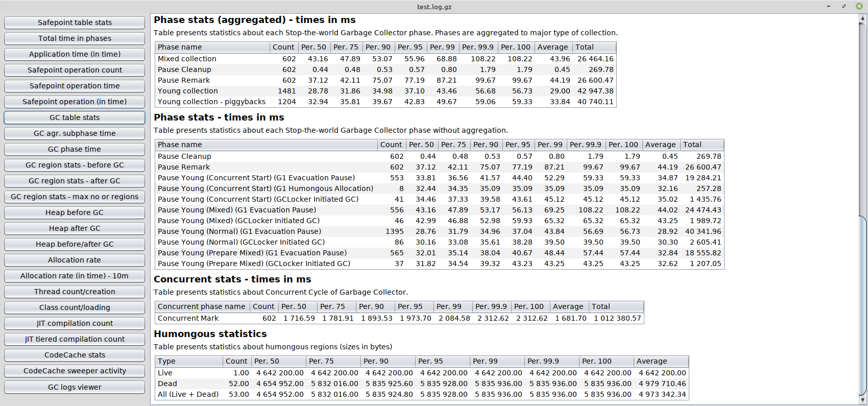Minimize the test.log.gz window
Screen dimensions: 868x406
[x=829, y=6]
